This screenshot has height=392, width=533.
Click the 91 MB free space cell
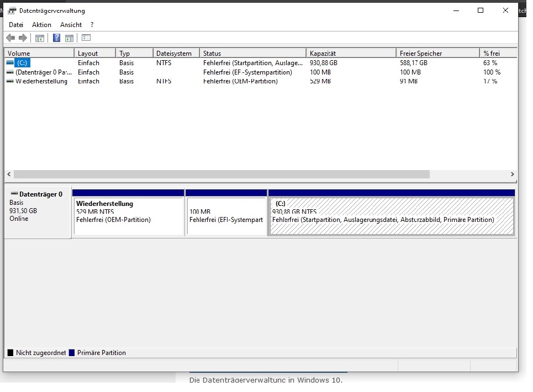tap(409, 81)
